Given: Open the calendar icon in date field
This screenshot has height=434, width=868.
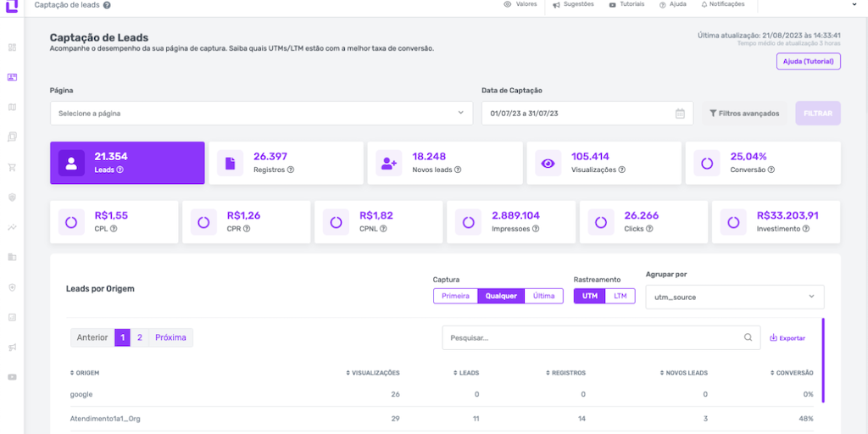Looking at the screenshot, I should (680, 114).
